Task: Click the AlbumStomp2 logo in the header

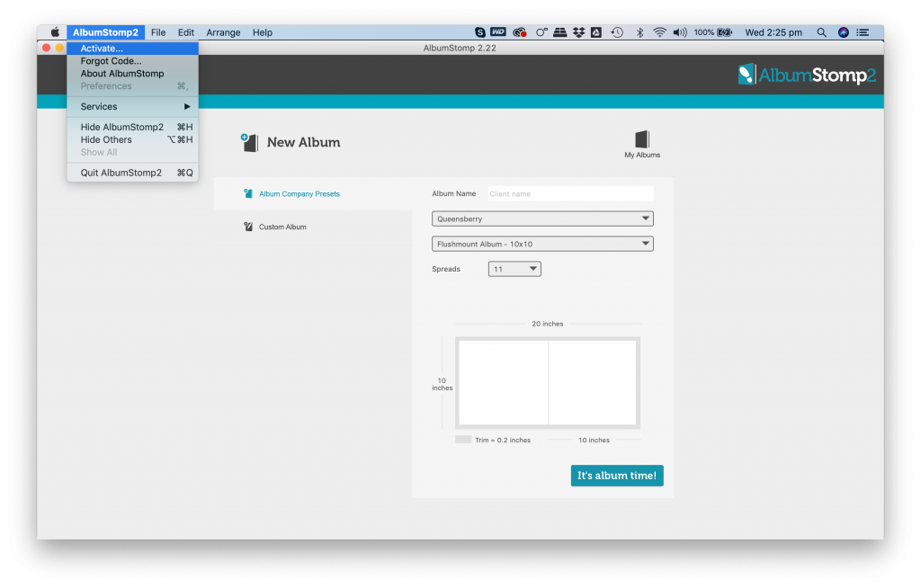Action: coord(806,76)
